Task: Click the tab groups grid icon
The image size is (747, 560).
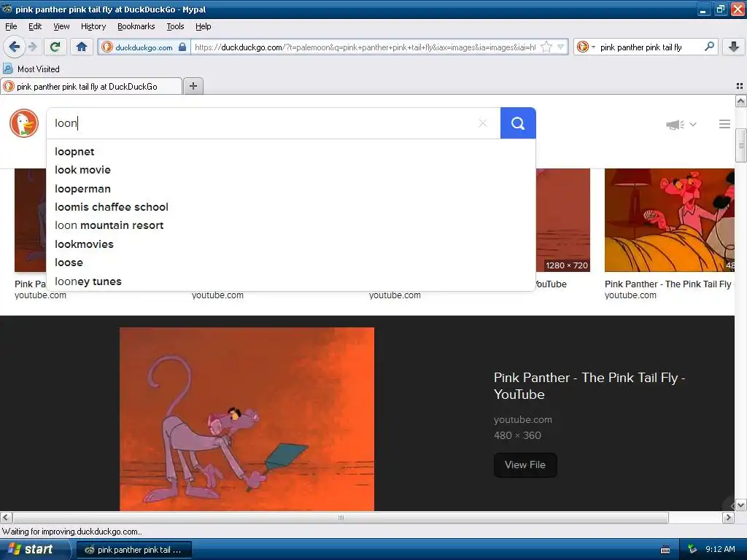Action: click(x=740, y=86)
